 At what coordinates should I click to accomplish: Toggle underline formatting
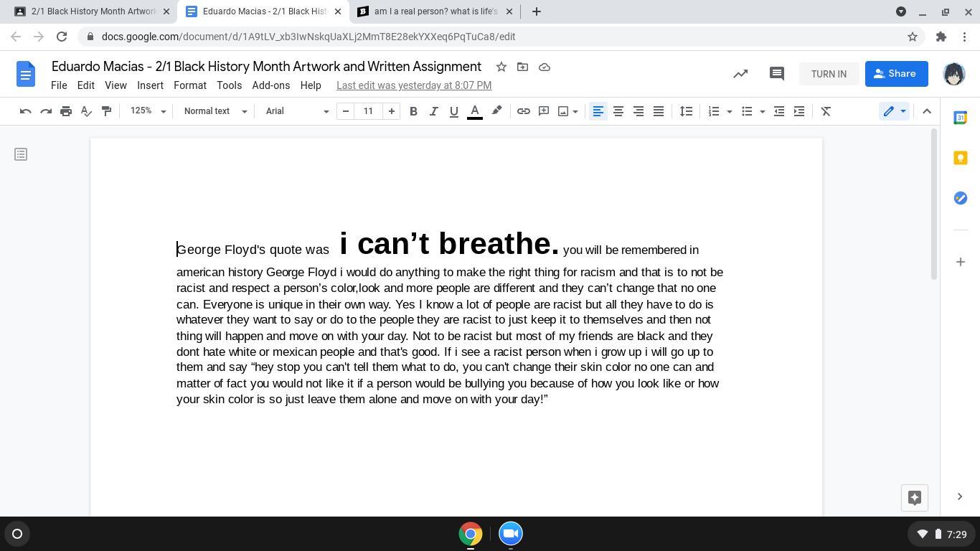click(x=453, y=111)
